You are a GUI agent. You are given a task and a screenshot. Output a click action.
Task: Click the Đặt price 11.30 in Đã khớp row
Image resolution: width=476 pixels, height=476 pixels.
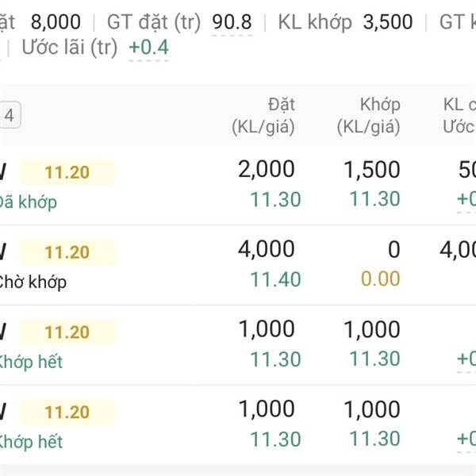pyautogui.click(x=275, y=199)
